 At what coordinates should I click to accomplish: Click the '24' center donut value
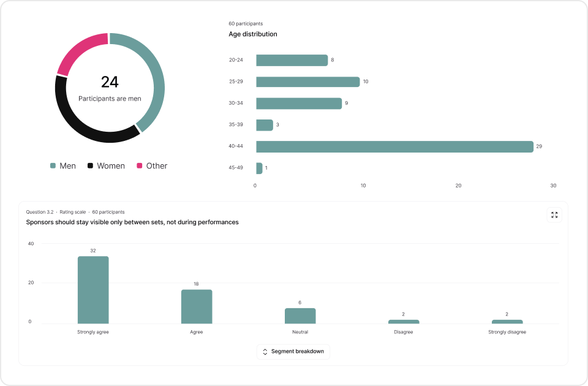[110, 82]
